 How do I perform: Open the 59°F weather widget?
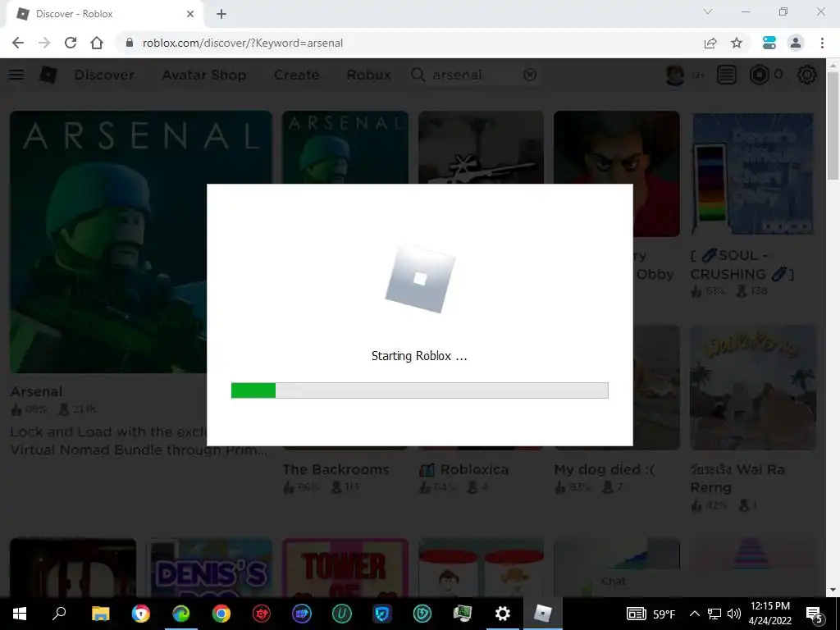(x=651, y=614)
